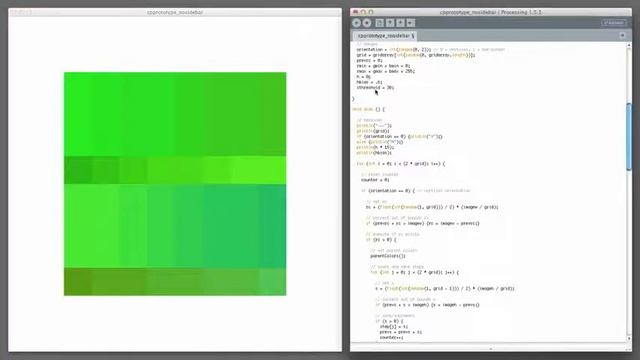The width and height of the screenshot is (640, 360).
Task: Click the 'hbias = .5;' code line
Action: 369,82
